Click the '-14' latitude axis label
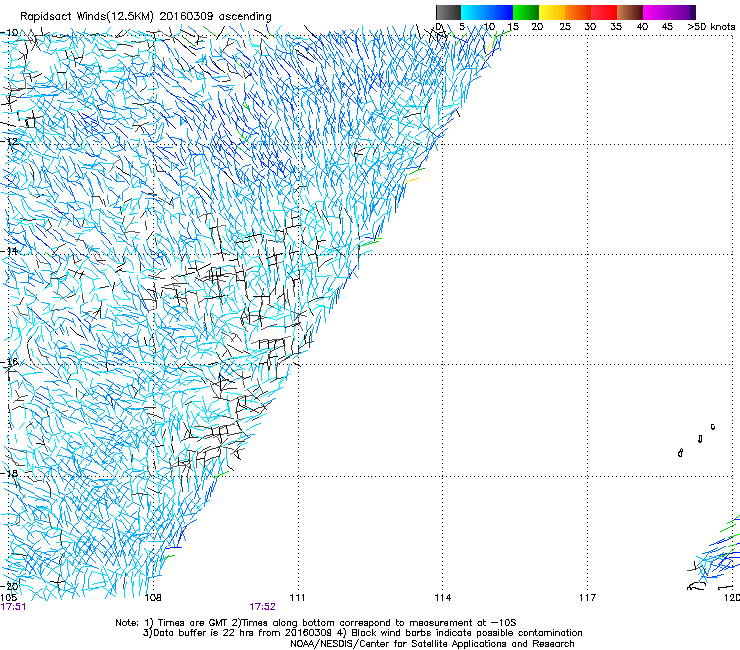Image resolution: width=740 pixels, height=650 pixels. click(x=9, y=251)
